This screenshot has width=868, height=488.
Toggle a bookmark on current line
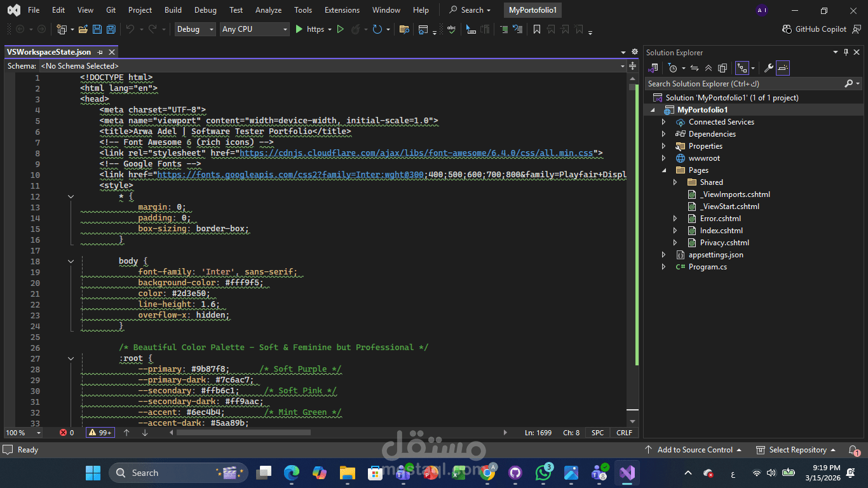pos(537,29)
